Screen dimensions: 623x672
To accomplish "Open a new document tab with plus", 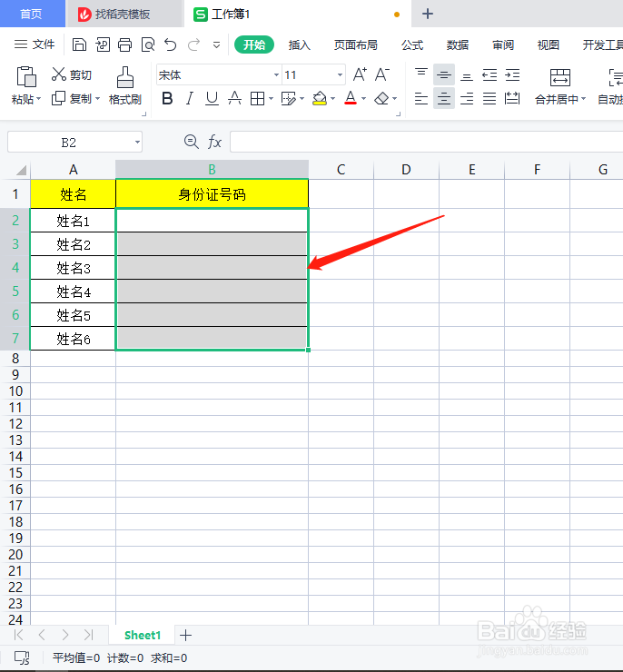I will 427,14.
